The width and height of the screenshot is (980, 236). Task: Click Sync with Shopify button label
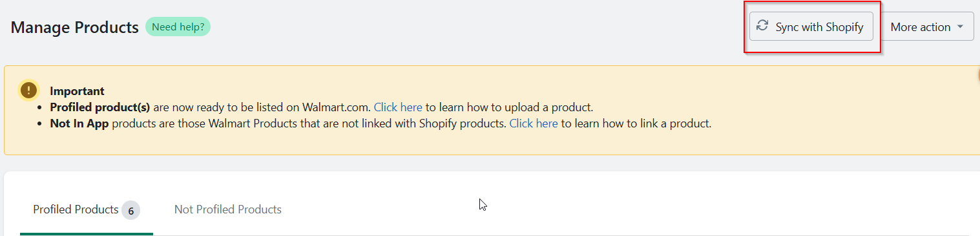click(819, 27)
